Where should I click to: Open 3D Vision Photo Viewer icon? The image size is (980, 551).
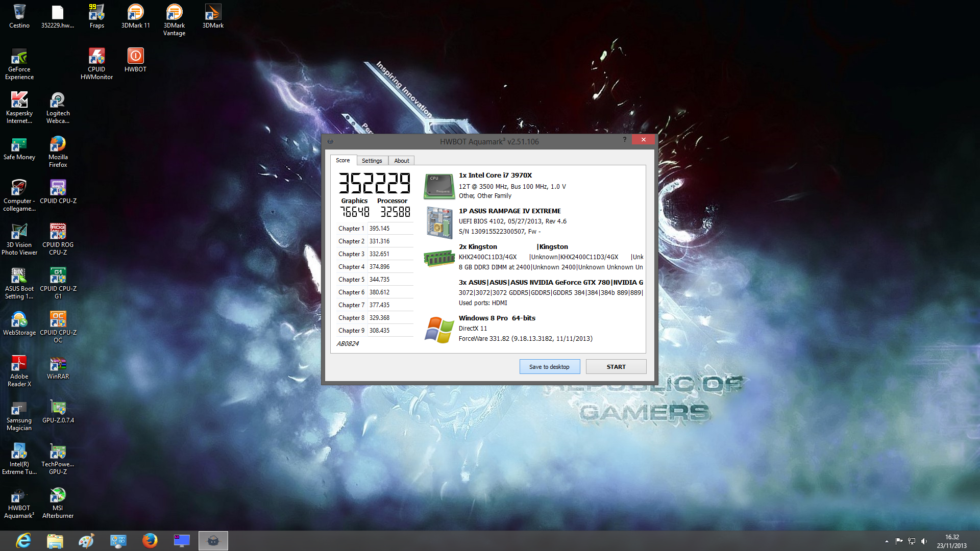pyautogui.click(x=19, y=239)
